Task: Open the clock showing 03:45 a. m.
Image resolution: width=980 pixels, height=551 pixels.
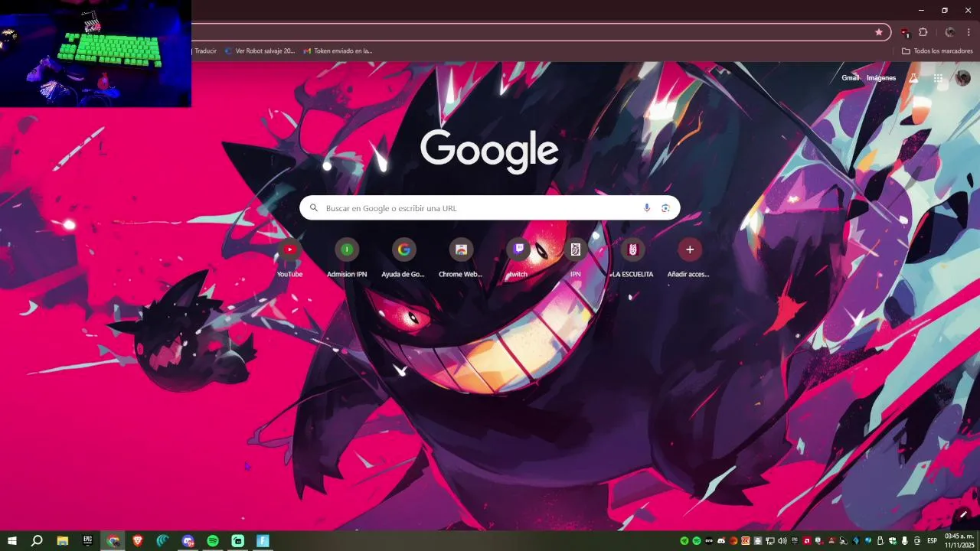Action: [x=959, y=541]
